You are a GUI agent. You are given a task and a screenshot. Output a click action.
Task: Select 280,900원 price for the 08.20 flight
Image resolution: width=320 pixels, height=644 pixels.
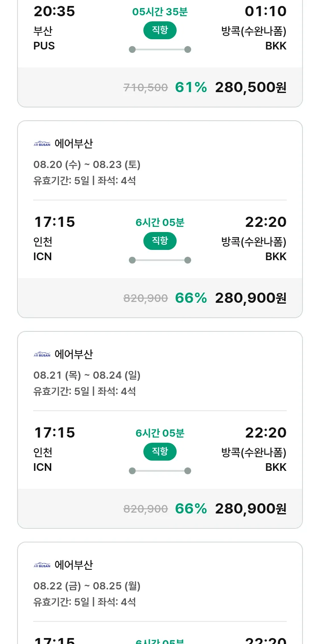coord(250,298)
